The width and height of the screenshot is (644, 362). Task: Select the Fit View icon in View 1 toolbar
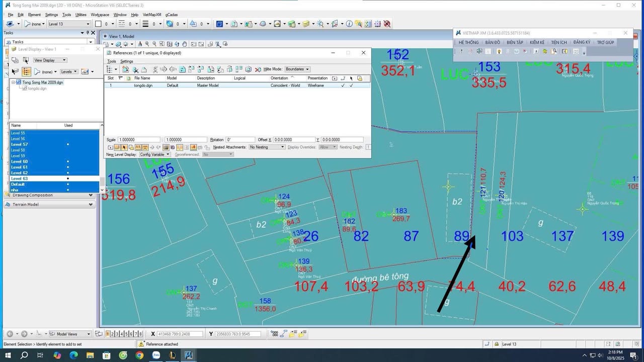coord(170,44)
